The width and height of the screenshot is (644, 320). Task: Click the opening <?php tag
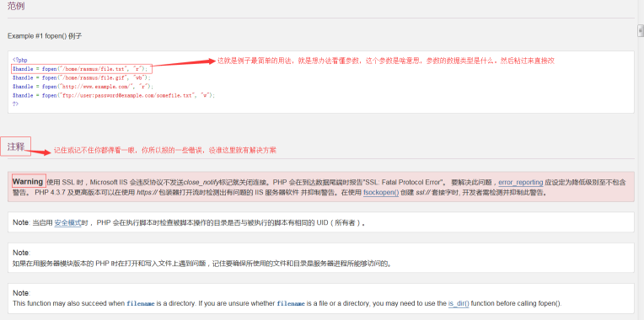pos(19,60)
